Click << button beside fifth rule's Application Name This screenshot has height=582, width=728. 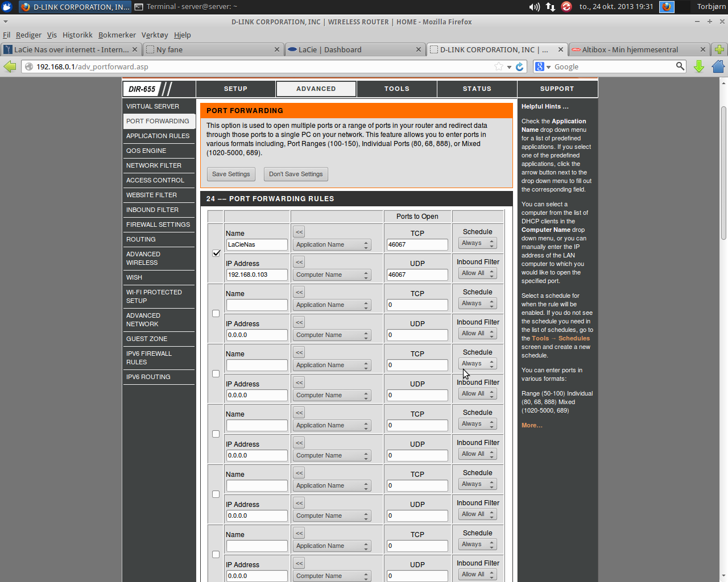(x=299, y=473)
